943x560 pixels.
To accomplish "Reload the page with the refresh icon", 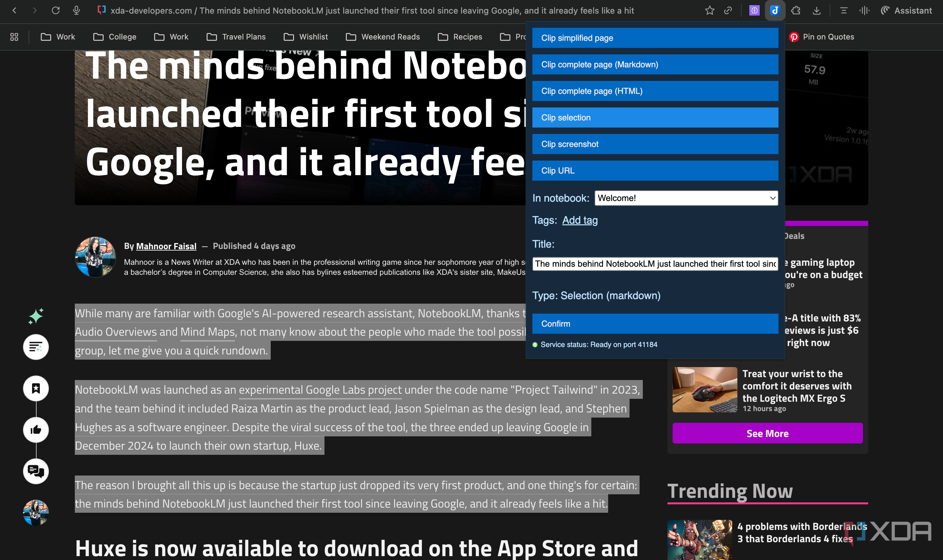I will (55, 11).
